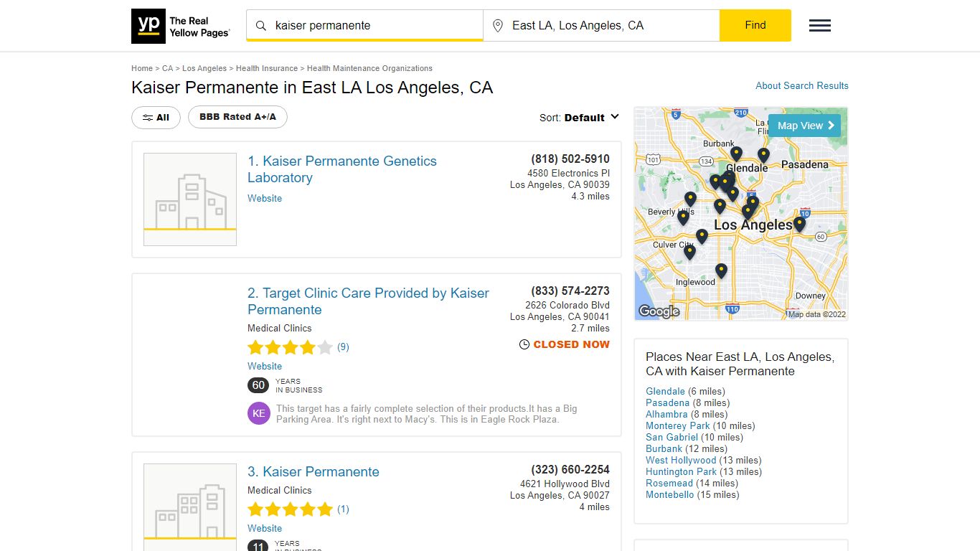This screenshot has height=551, width=980.
Task: Click the map pin near Interstate 10 east
Action: (799, 224)
